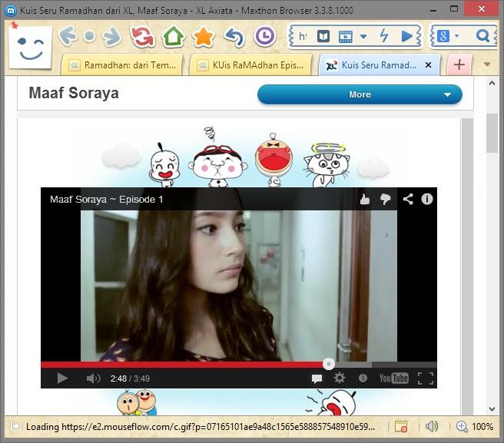The height and width of the screenshot is (443, 504).
Task: Like the video with thumbs up icon
Action: point(364,199)
